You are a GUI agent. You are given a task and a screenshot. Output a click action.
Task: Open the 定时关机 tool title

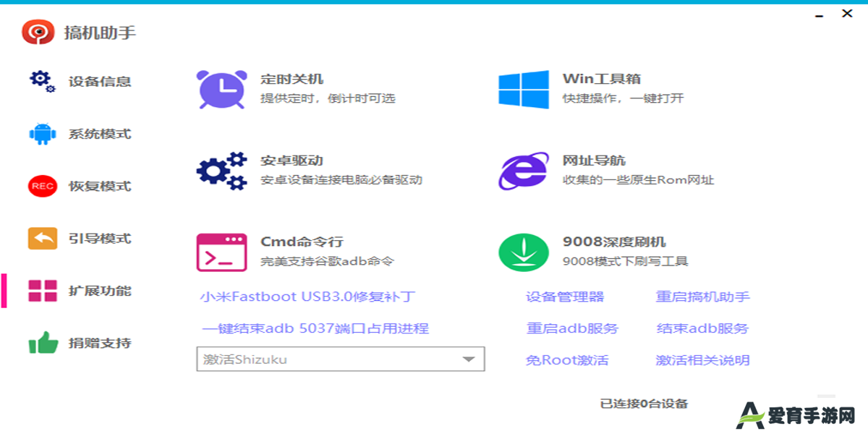coord(292,79)
